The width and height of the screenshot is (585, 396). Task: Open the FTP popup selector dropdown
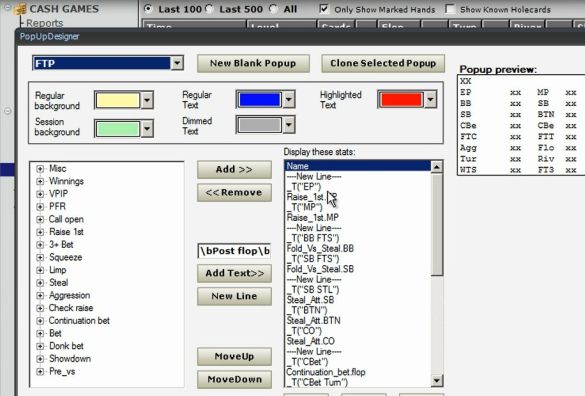point(177,63)
